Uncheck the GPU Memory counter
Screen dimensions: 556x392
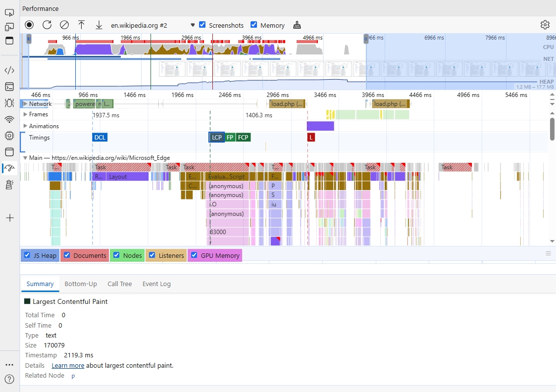tap(194, 255)
